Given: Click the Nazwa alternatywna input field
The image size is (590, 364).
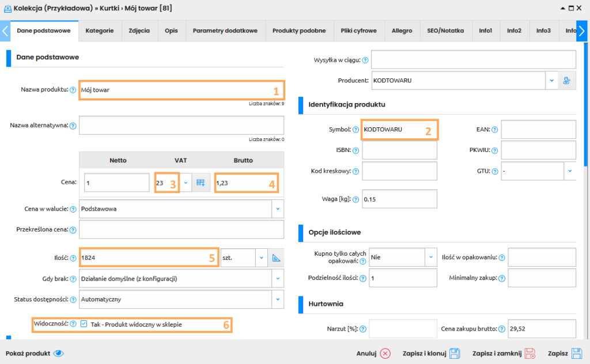Looking at the screenshot, I should pyautogui.click(x=181, y=125).
